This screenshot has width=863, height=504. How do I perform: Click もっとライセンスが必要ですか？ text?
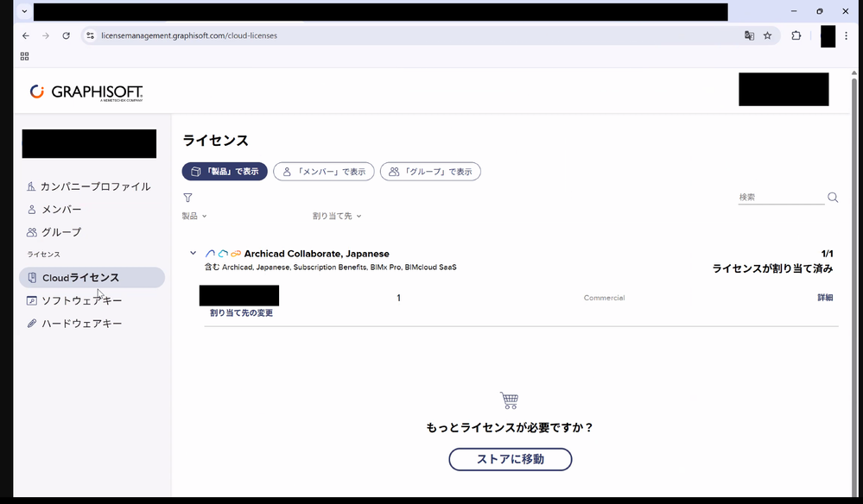[x=511, y=427]
